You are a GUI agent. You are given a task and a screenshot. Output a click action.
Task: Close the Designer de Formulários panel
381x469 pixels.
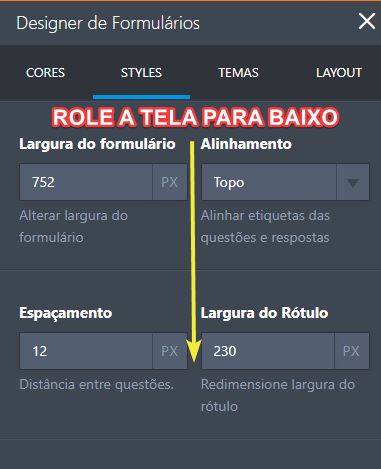coord(367,21)
